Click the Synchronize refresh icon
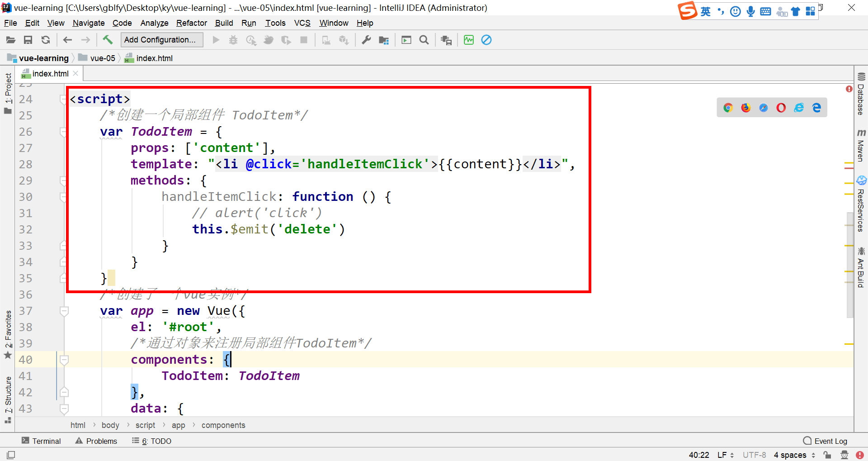Viewport: 868px width, 461px height. click(46, 40)
